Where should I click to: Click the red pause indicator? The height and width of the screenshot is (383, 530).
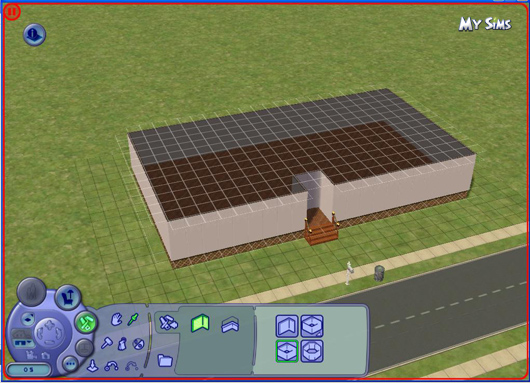tap(13, 12)
